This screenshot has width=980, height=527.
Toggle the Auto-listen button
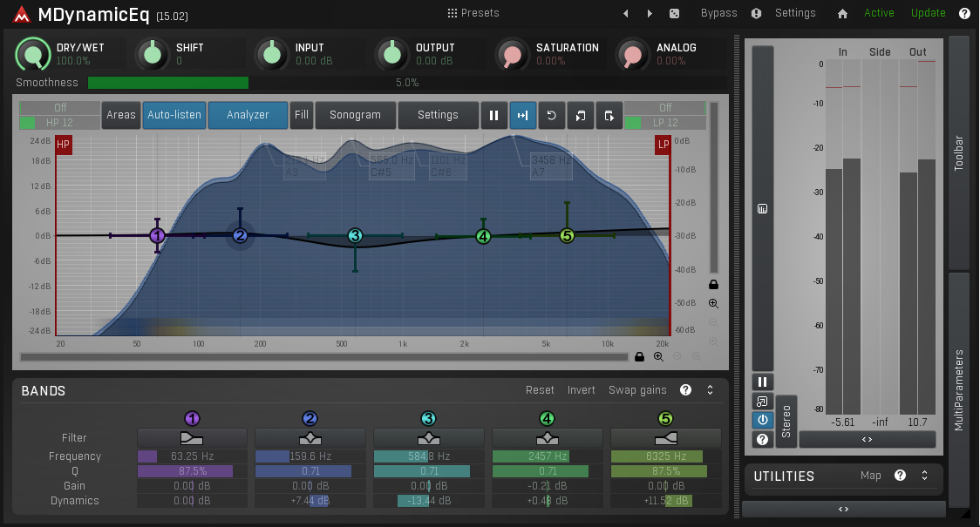[x=174, y=115]
